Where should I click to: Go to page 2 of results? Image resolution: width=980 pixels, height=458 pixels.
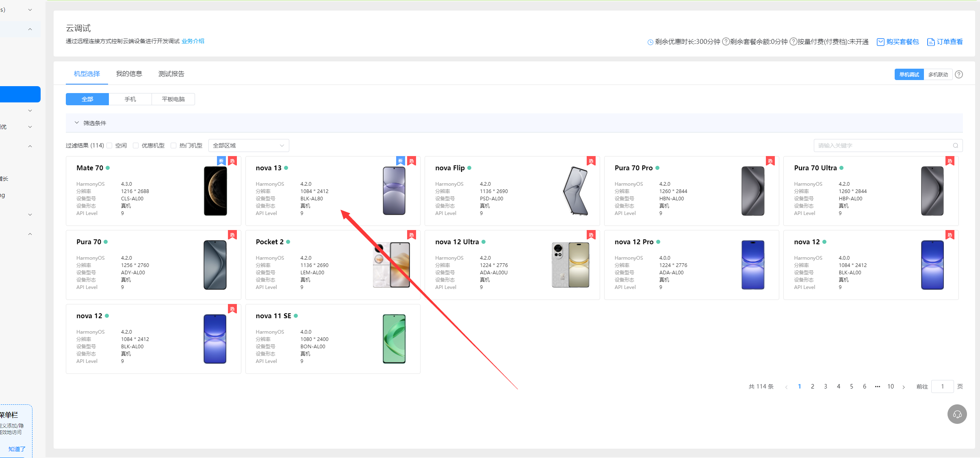[x=813, y=386]
